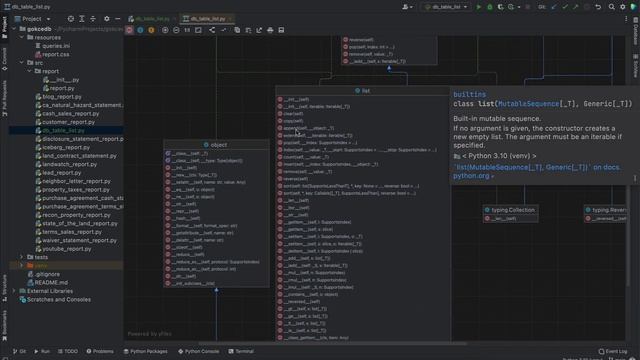Open diagram print preview/save icon
640x360 pixels.
tap(281, 30)
